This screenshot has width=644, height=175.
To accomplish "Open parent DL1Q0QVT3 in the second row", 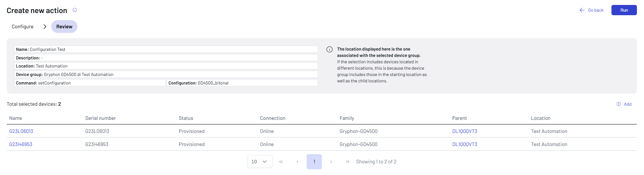I will [x=464, y=144].
